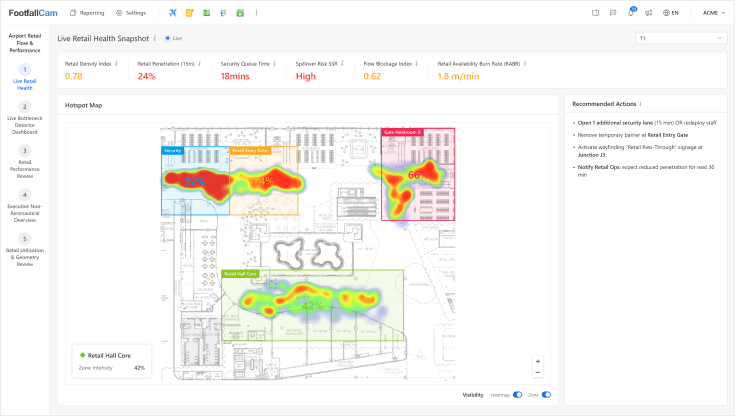This screenshot has height=416, width=735.
Task: Select the Gate Holdroom B zone label
Action: (x=402, y=132)
